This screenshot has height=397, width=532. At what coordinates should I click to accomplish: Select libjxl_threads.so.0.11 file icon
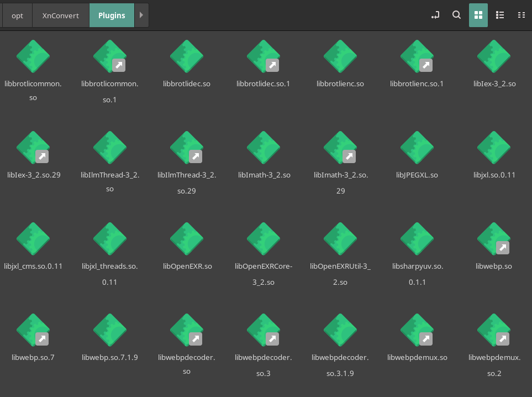(x=109, y=239)
